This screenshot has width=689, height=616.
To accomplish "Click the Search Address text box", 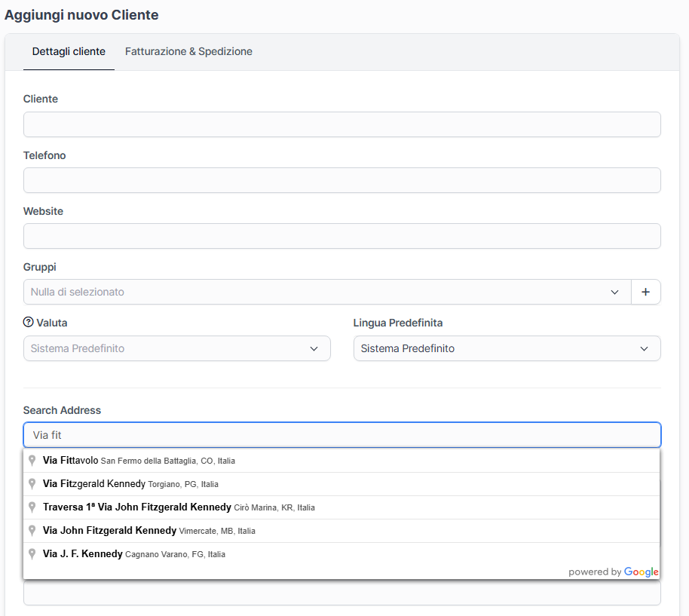I will (341, 435).
